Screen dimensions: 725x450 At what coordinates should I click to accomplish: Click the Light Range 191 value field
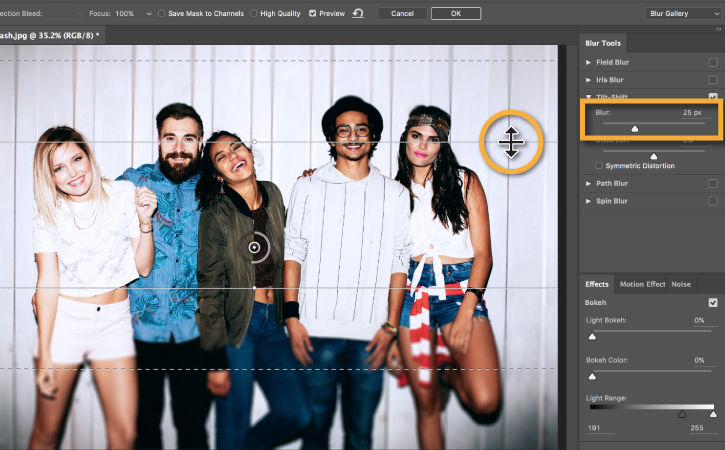pyautogui.click(x=600, y=428)
